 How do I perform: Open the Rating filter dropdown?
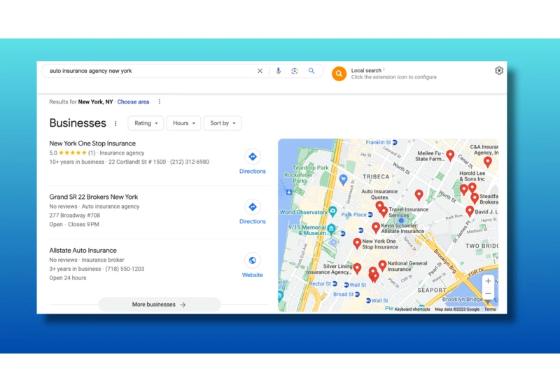tap(146, 123)
